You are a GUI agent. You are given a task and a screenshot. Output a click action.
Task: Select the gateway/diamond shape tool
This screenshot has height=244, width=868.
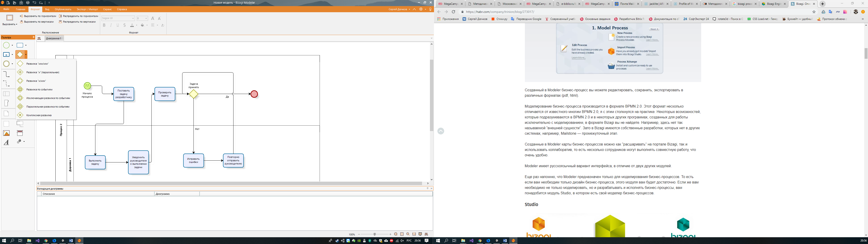point(21,54)
